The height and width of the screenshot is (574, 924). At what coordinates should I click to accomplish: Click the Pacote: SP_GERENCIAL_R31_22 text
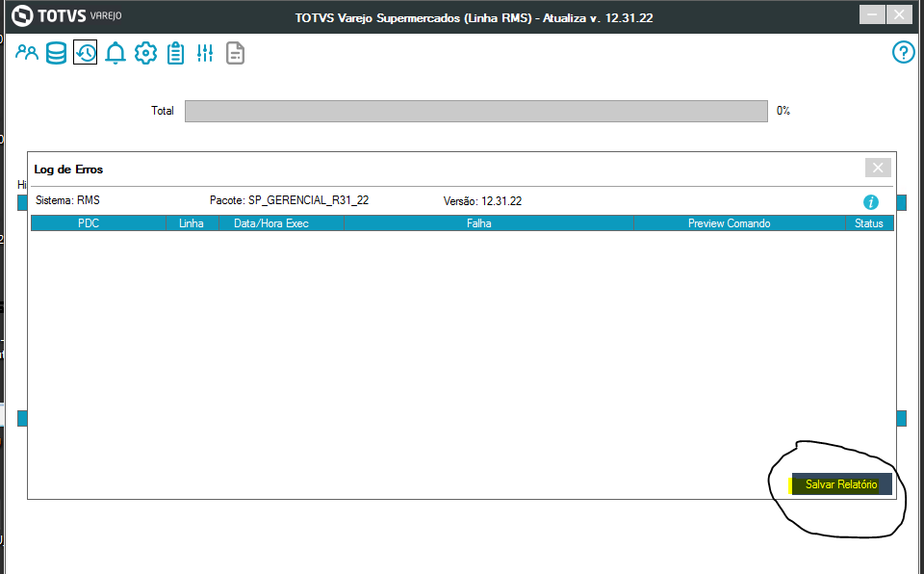[x=290, y=200]
